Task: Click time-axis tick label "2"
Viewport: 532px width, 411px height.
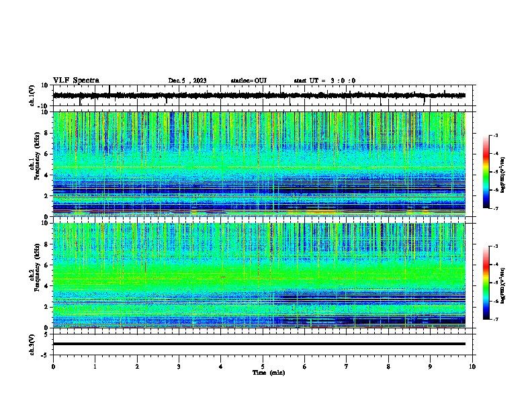Action: tap(137, 367)
